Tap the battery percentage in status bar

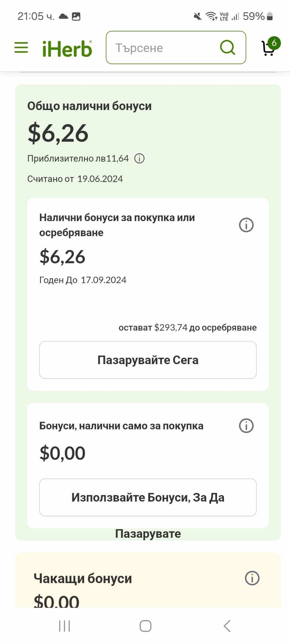pyautogui.click(x=253, y=16)
